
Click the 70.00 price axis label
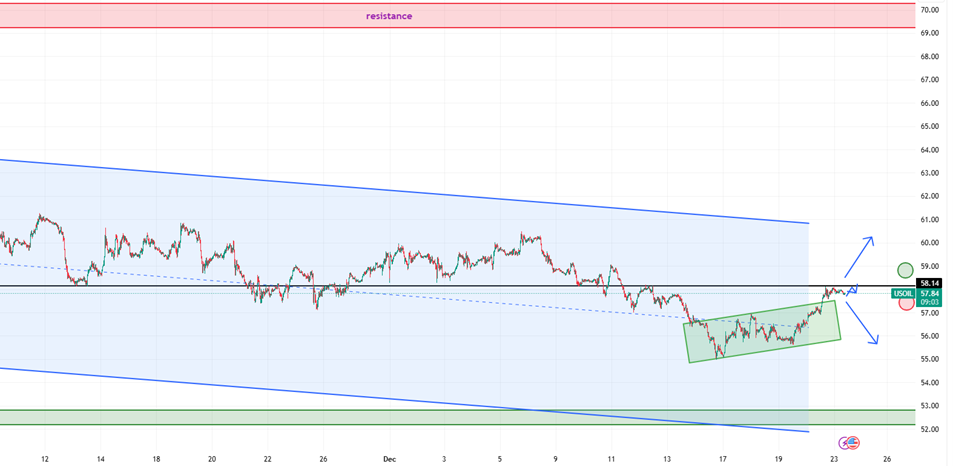click(x=929, y=10)
